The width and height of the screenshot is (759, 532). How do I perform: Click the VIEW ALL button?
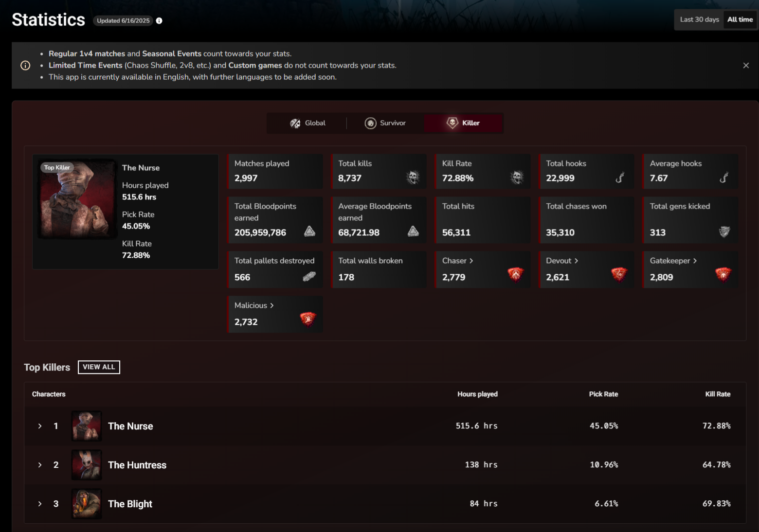(x=99, y=367)
